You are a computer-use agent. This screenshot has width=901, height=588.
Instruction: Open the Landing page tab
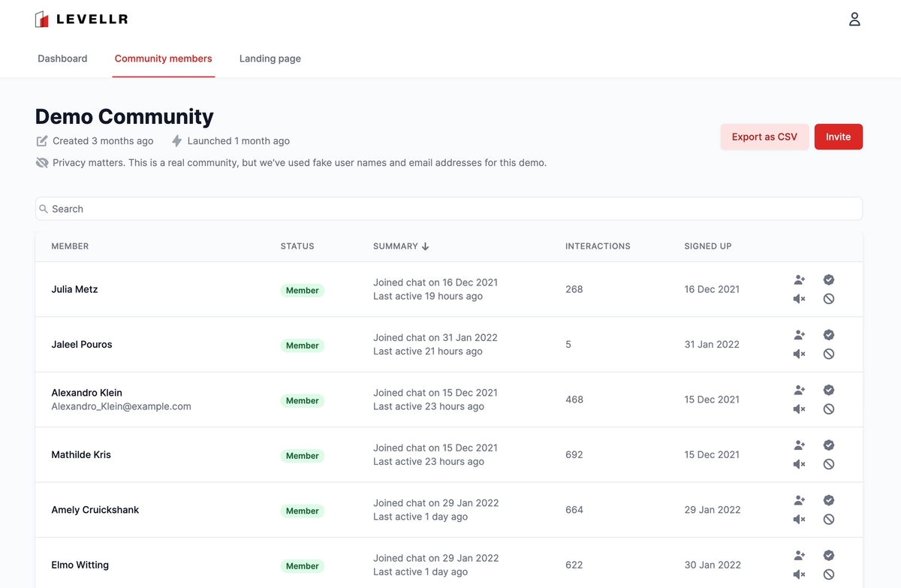coord(270,59)
